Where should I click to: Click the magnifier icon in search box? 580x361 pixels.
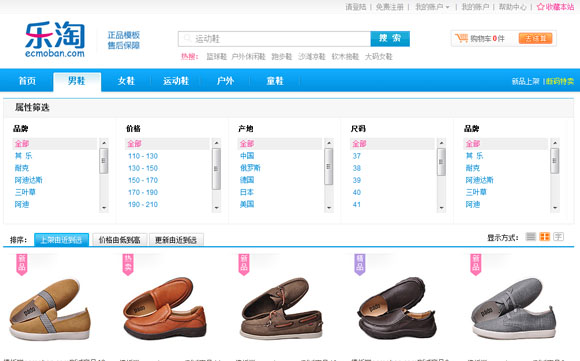(x=188, y=38)
